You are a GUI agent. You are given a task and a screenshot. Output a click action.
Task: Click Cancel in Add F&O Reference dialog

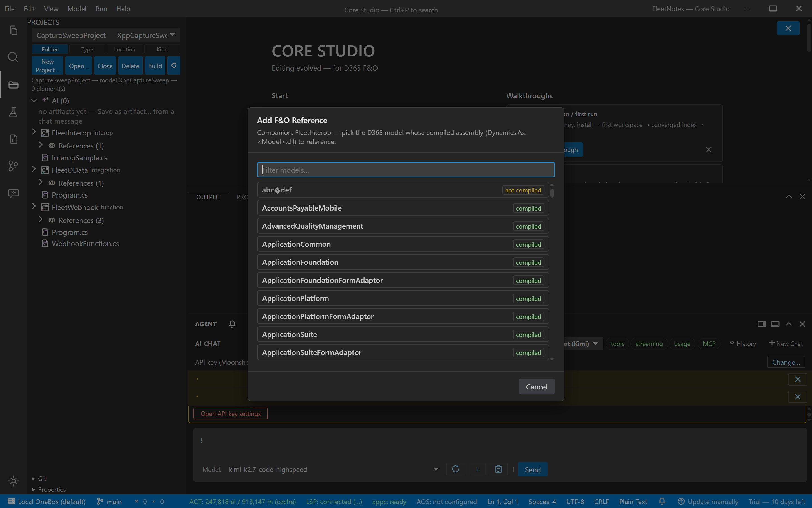point(537,386)
